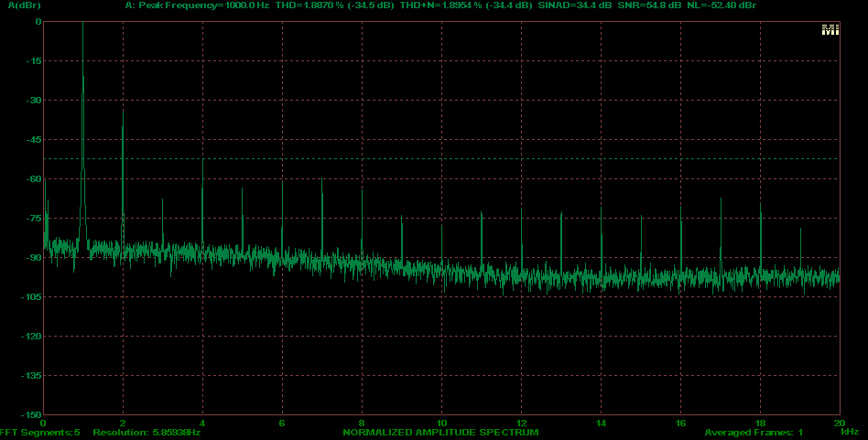Image resolution: width=868 pixels, height=440 pixels.
Task: Click the -75 y-axis tick label
Action: point(34,219)
